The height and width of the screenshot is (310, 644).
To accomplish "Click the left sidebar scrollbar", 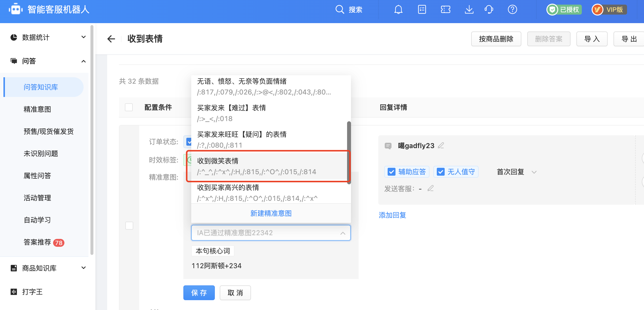I will tap(92, 139).
